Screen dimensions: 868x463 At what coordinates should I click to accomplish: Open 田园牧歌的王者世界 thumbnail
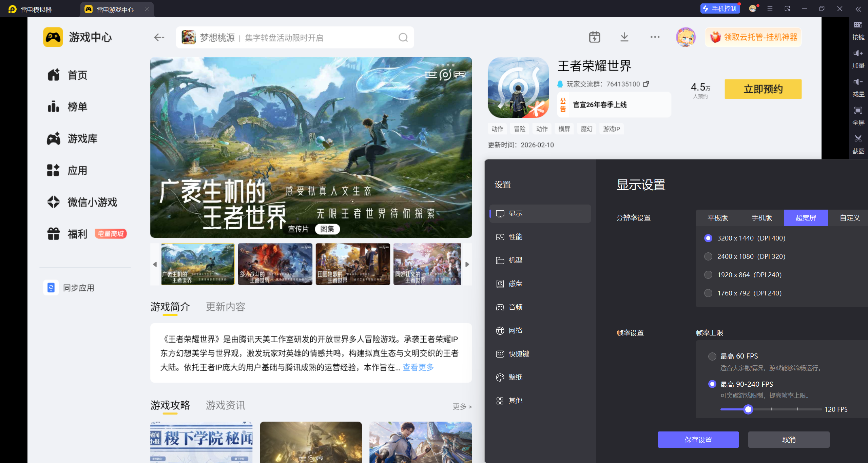point(353,264)
